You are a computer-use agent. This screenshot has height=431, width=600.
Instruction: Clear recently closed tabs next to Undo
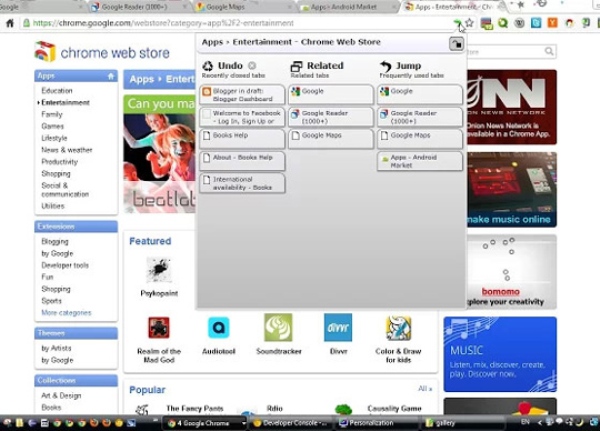pyautogui.click(x=252, y=66)
